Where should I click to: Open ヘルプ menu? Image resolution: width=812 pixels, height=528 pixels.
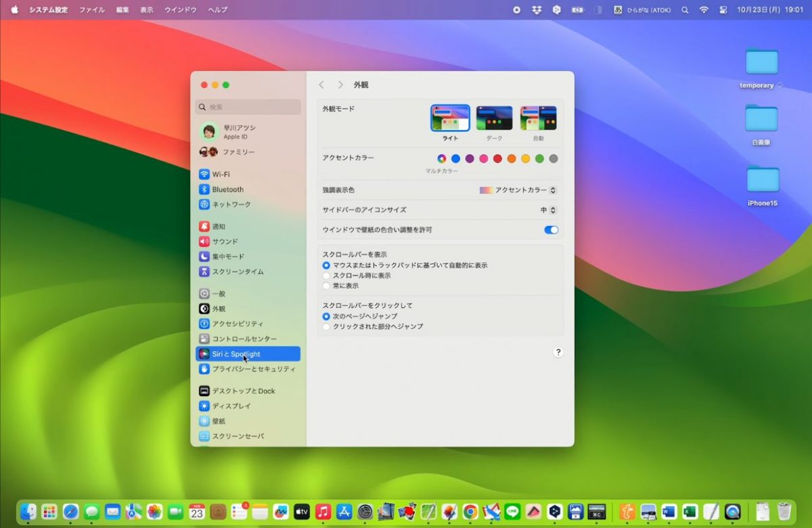click(x=218, y=10)
